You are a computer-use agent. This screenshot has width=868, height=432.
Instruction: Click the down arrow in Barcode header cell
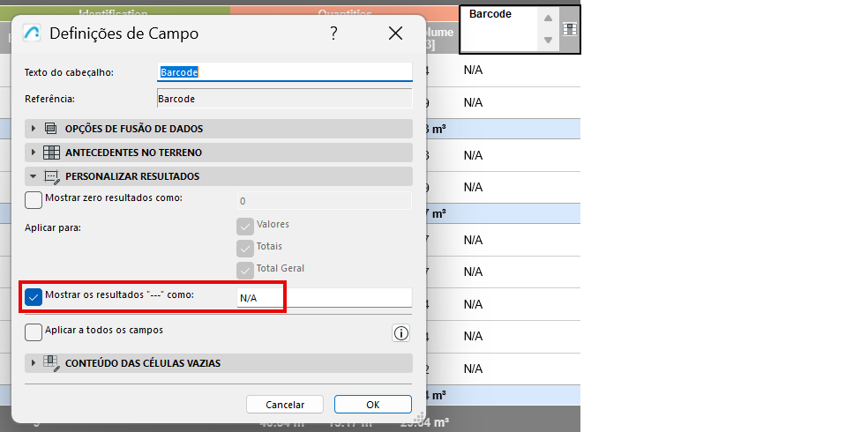click(x=548, y=40)
